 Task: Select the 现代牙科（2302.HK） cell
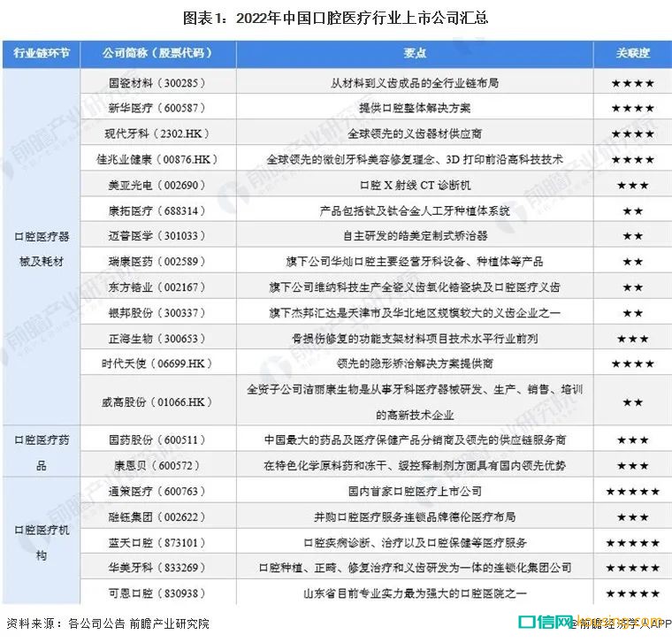pyautogui.click(x=157, y=134)
